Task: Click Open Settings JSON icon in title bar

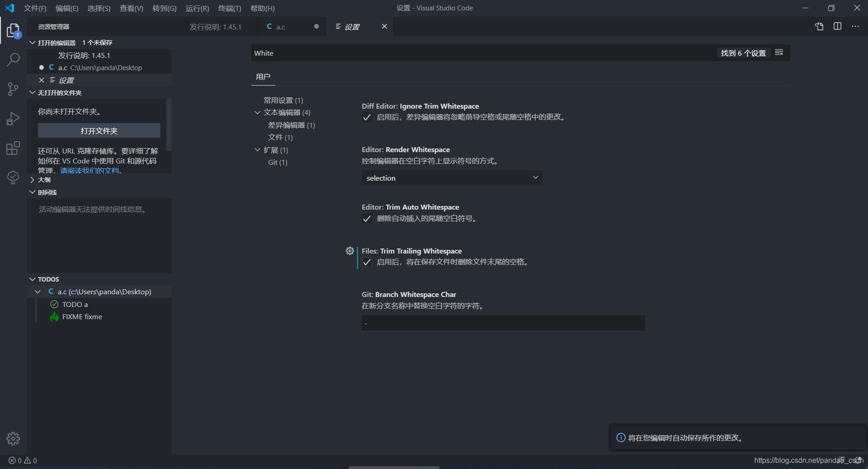Action: 819,26
